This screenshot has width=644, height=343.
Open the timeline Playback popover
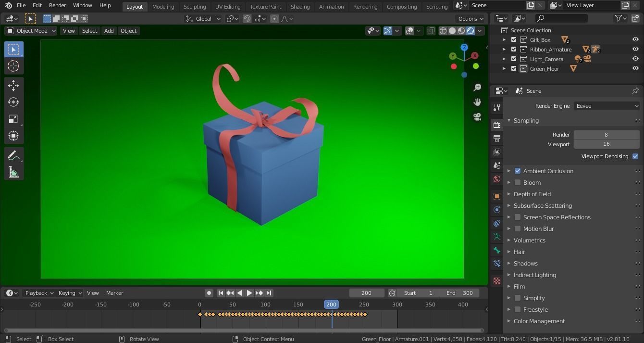point(39,293)
